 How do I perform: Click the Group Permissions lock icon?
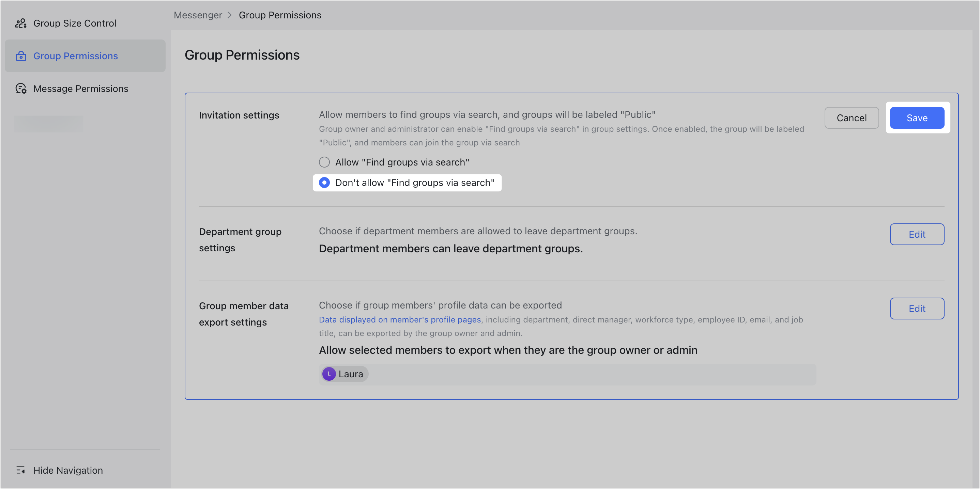(20, 56)
